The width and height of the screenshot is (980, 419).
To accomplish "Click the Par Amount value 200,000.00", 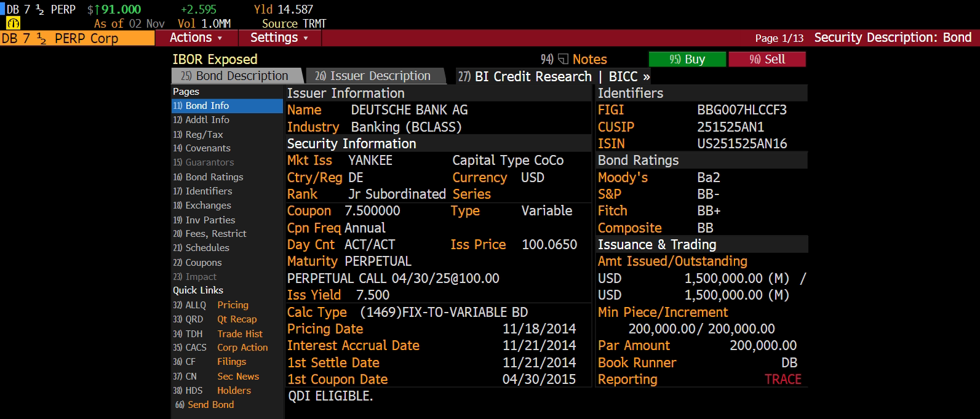I will point(763,346).
